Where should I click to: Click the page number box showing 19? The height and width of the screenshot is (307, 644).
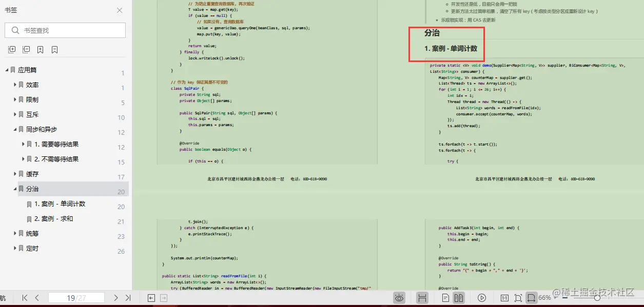[x=76, y=298]
